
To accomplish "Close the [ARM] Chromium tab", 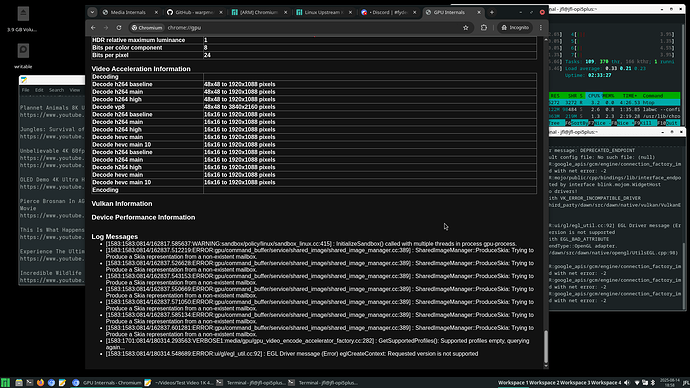I will click(286, 12).
